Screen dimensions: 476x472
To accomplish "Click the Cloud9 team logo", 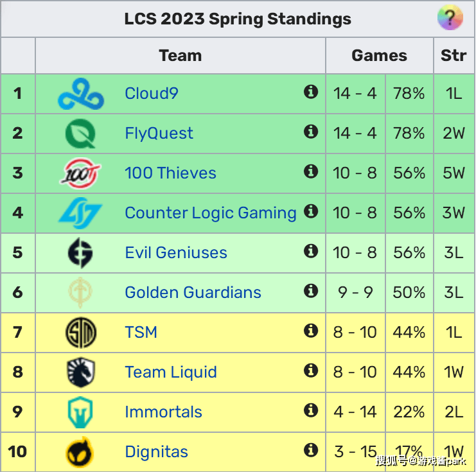I will click(81, 94).
